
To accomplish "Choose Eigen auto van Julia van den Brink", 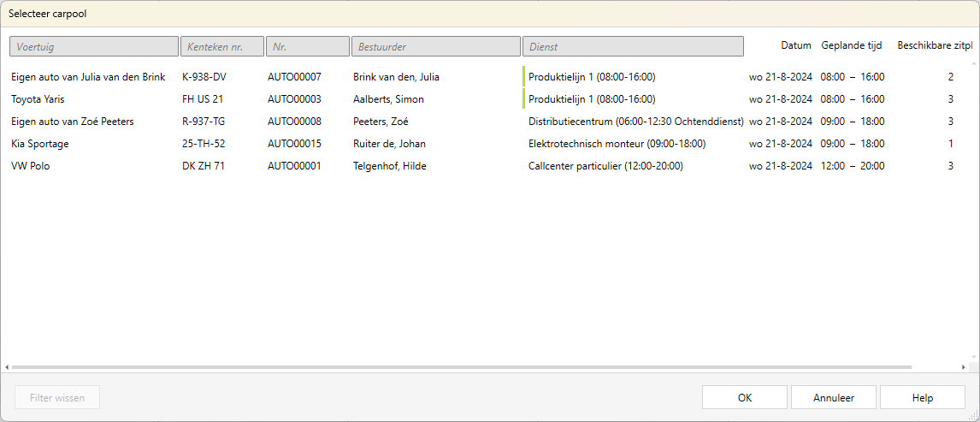I will coord(88,77).
